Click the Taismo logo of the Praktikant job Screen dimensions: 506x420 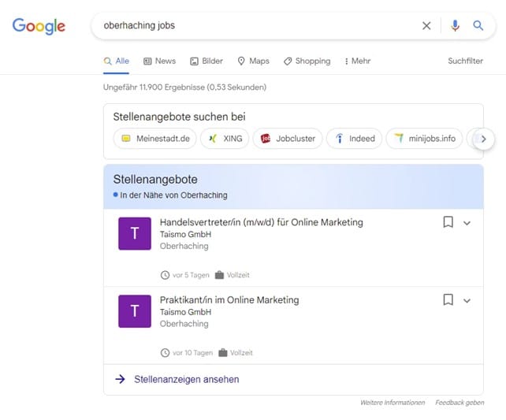(x=135, y=311)
